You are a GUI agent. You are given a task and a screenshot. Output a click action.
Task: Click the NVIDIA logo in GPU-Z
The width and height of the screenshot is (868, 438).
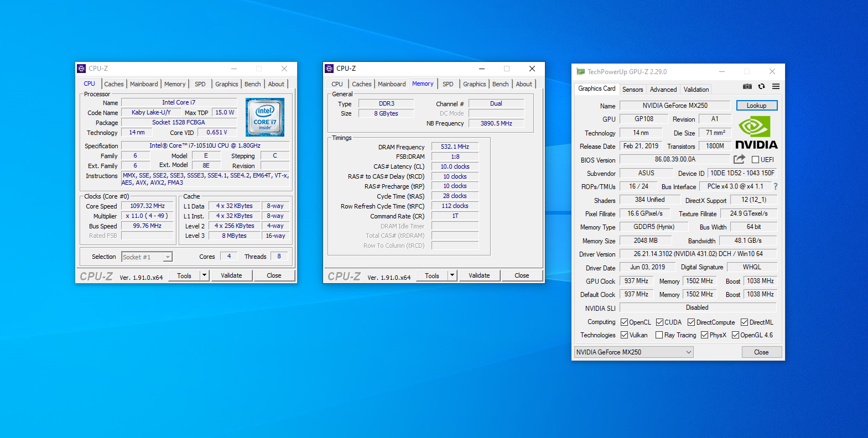(x=756, y=133)
